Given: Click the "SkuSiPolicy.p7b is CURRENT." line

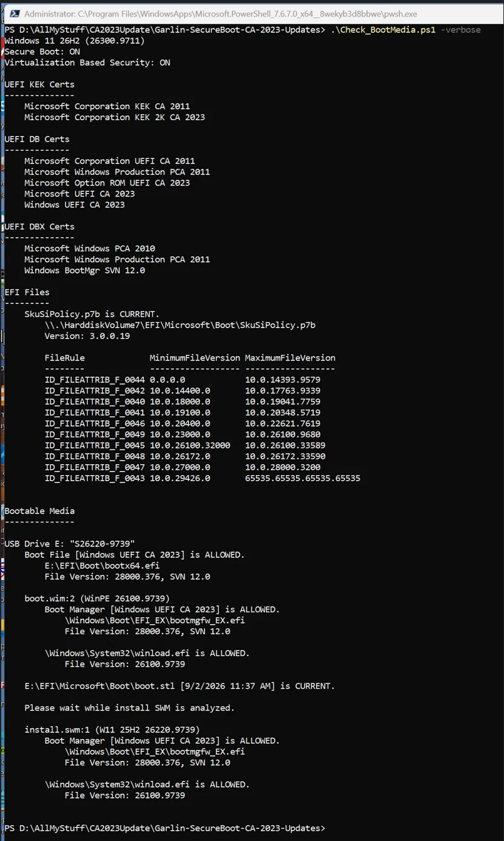Looking at the screenshot, I should (x=92, y=314).
